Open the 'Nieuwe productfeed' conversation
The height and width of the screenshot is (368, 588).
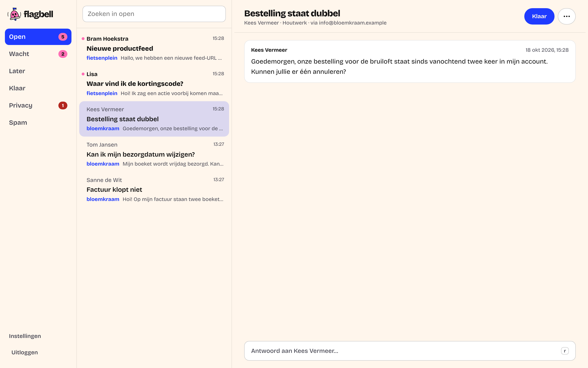pyautogui.click(x=154, y=48)
